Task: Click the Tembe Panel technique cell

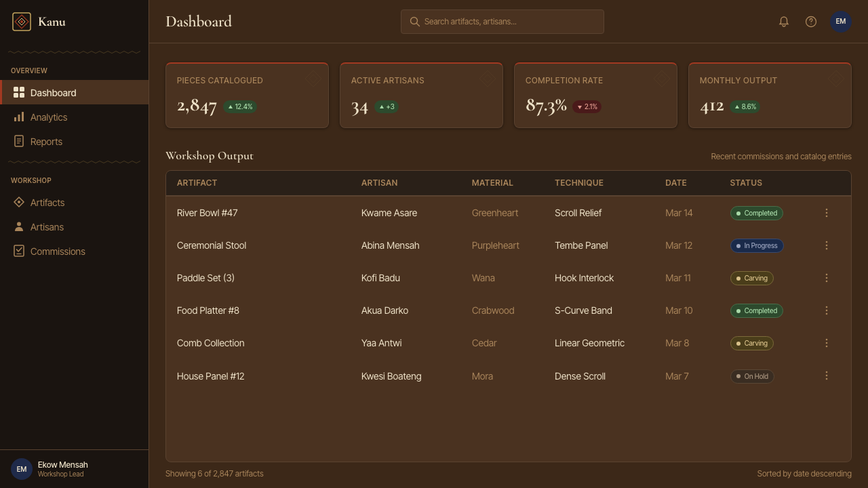Action: coord(581,245)
